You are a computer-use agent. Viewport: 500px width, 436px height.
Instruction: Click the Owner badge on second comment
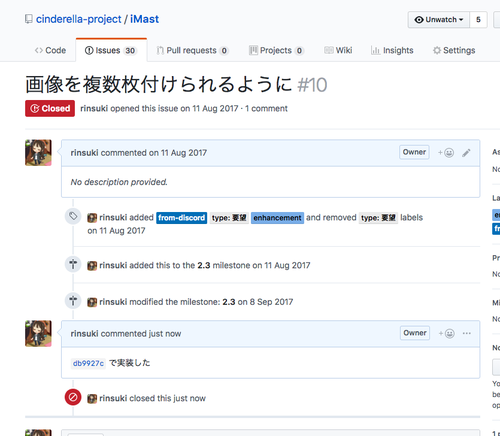[x=415, y=333]
